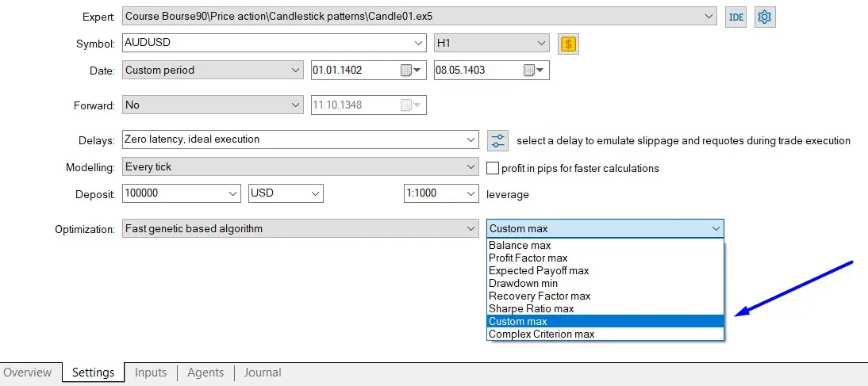Switch to the Agents tab
Viewport: 868px width, 386px height.
(x=205, y=373)
